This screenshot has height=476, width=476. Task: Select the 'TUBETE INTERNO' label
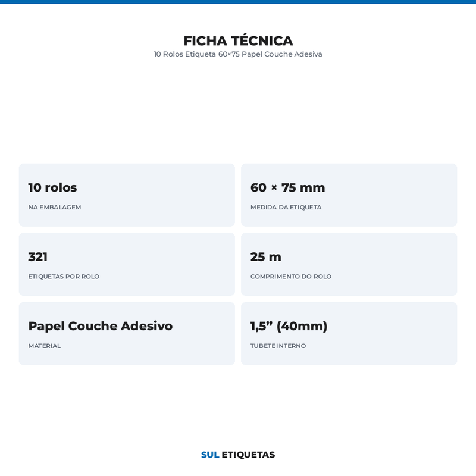coord(278,346)
